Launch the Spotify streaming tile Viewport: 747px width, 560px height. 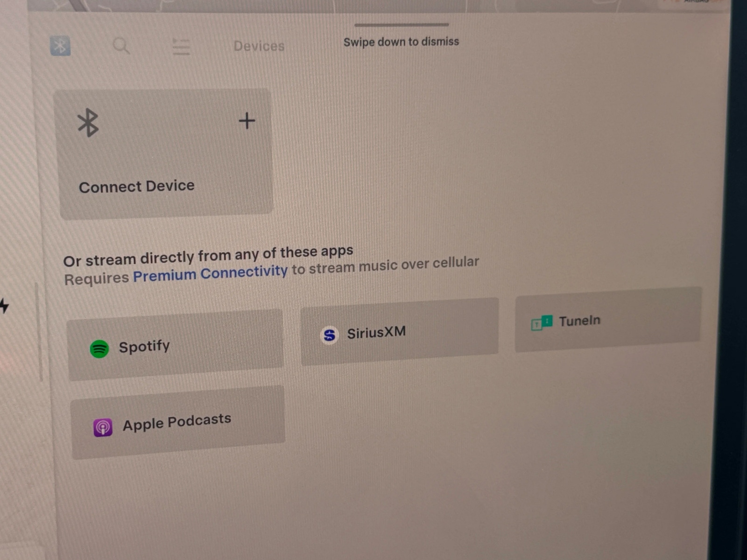(175, 345)
